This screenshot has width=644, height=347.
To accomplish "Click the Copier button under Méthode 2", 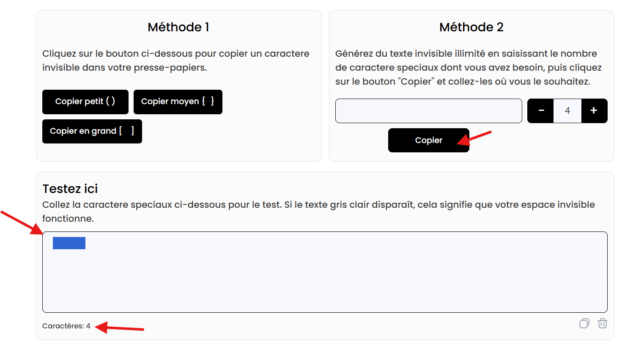I will 428,140.
